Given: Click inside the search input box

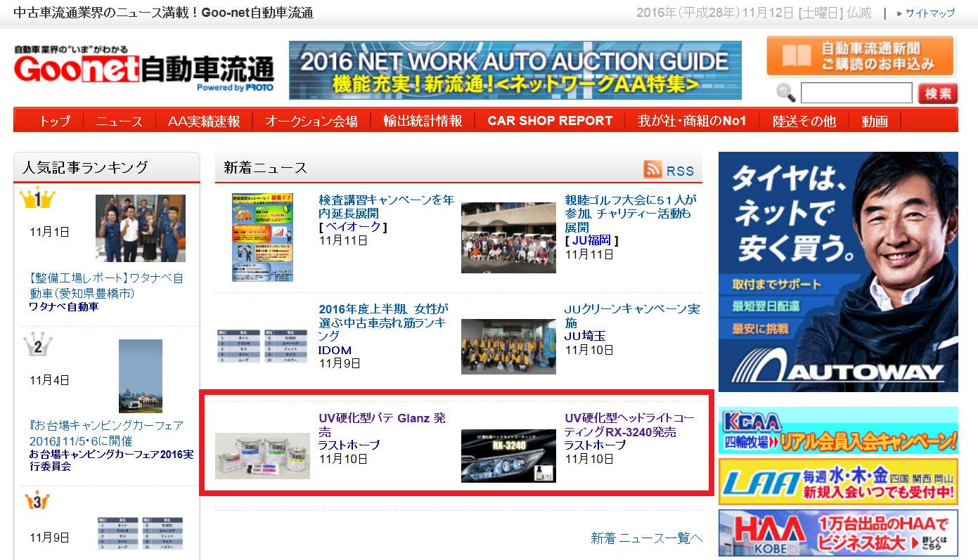Looking at the screenshot, I should [856, 92].
